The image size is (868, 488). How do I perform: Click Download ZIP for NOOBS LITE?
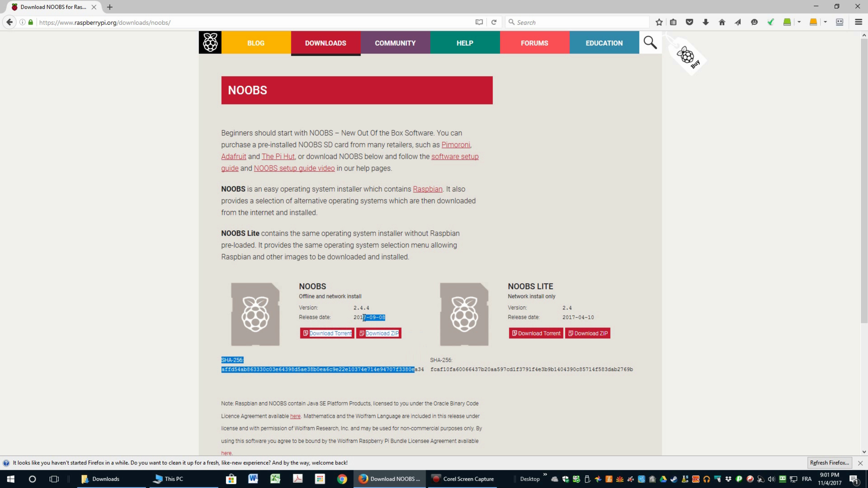(588, 333)
